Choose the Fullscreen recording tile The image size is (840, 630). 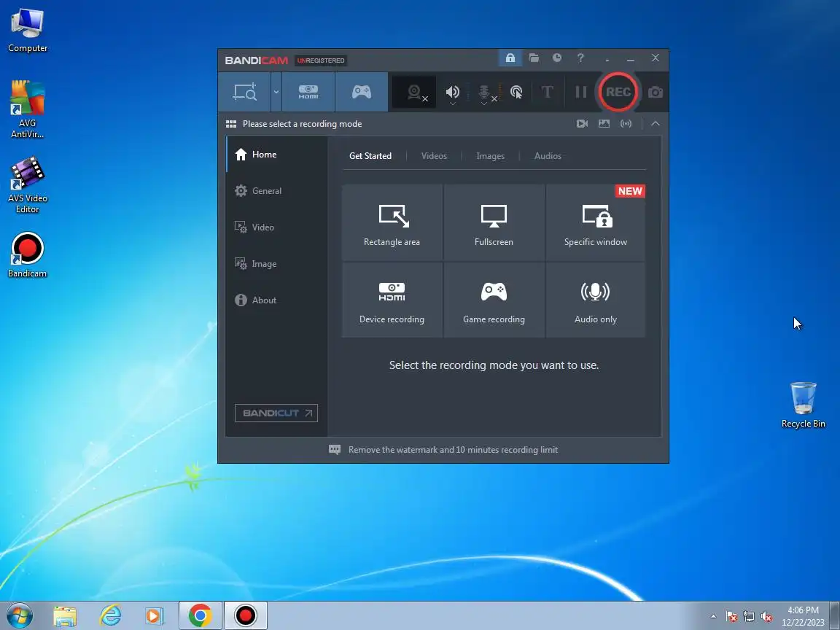(494, 222)
